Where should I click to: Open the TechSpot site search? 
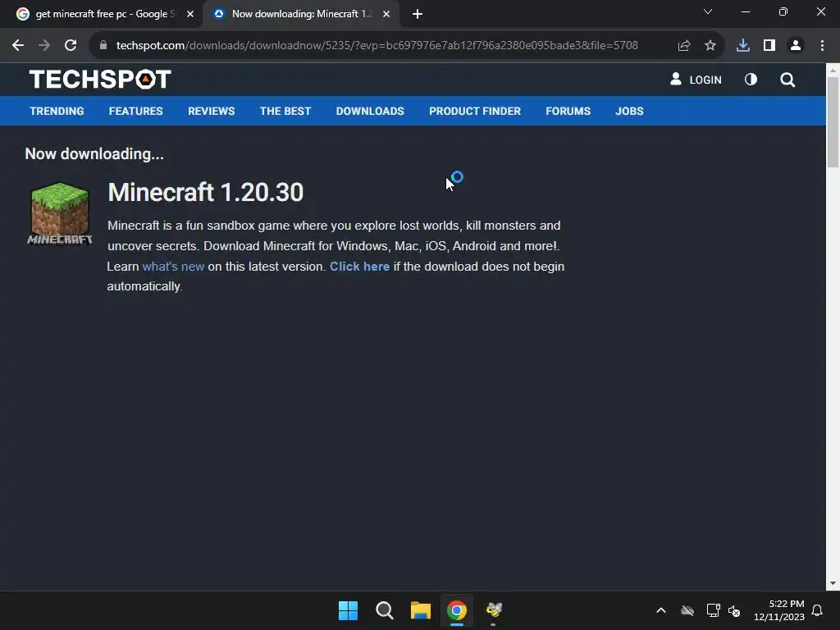787,80
